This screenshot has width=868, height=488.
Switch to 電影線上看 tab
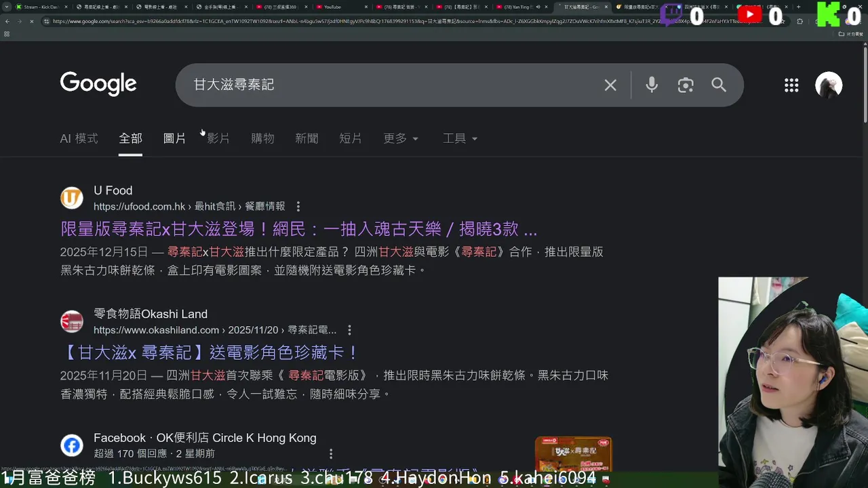click(161, 7)
